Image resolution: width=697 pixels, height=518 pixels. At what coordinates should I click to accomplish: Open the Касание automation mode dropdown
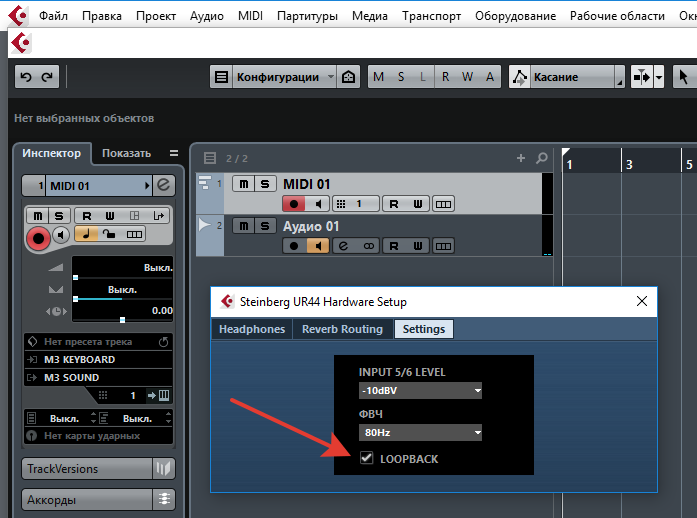[x=577, y=77]
